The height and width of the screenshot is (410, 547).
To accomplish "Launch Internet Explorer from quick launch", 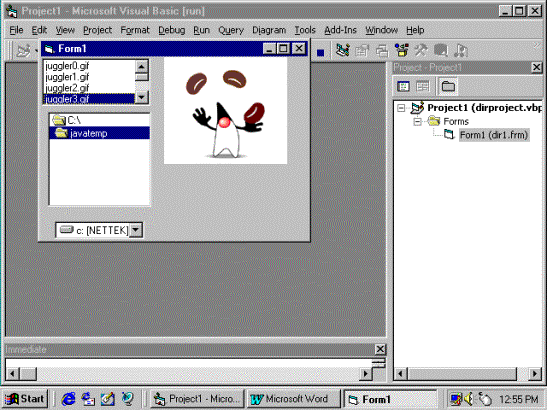I will pyautogui.click(x=68, y=399).
